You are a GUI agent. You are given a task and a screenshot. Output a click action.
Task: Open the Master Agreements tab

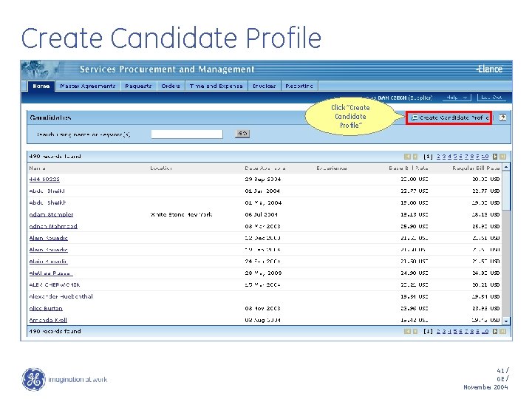(87, 86)
